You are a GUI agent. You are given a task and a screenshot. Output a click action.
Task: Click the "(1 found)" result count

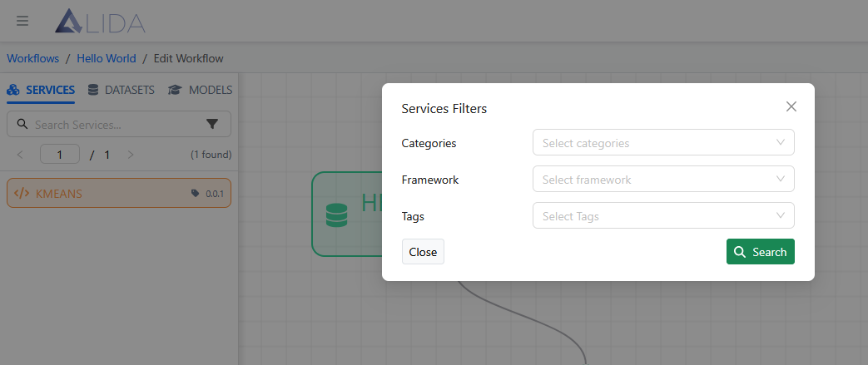211,155
